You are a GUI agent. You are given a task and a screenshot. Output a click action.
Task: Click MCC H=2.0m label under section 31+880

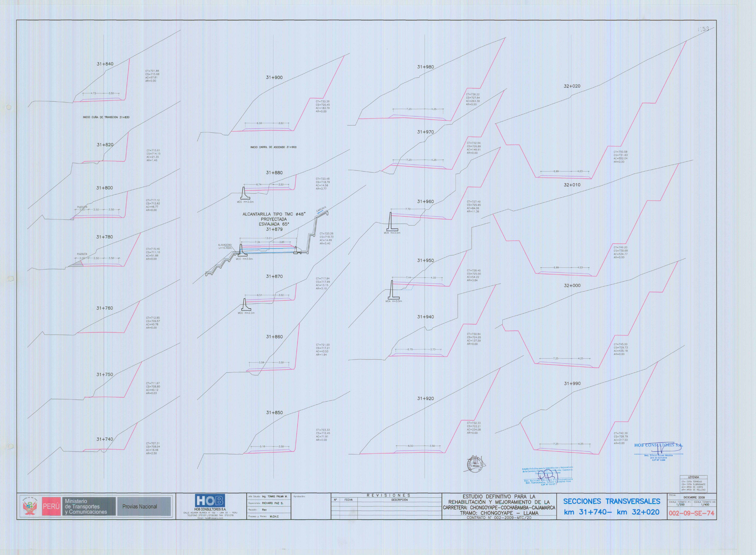pyautogui.click(x=245, y=202)
